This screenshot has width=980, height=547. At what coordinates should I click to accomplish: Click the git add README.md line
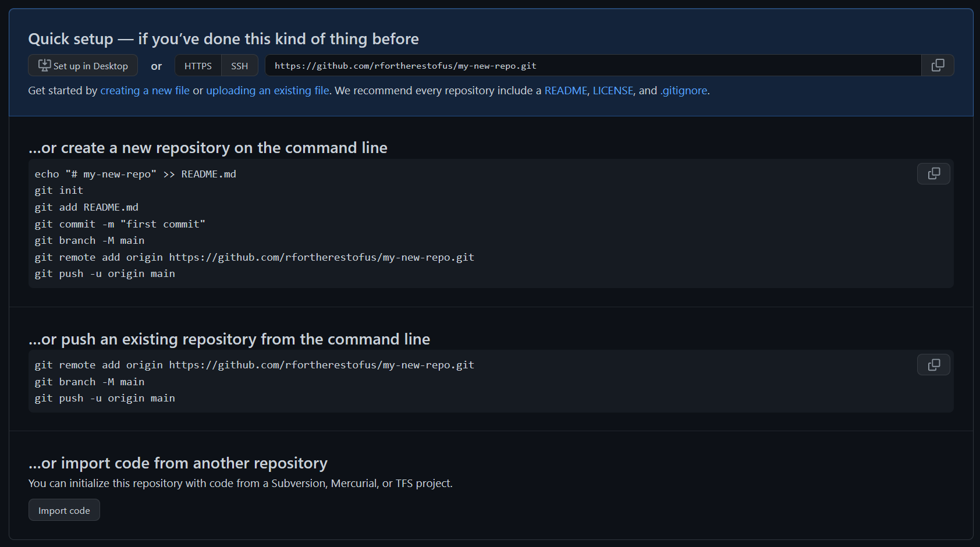tap(86, 207)
